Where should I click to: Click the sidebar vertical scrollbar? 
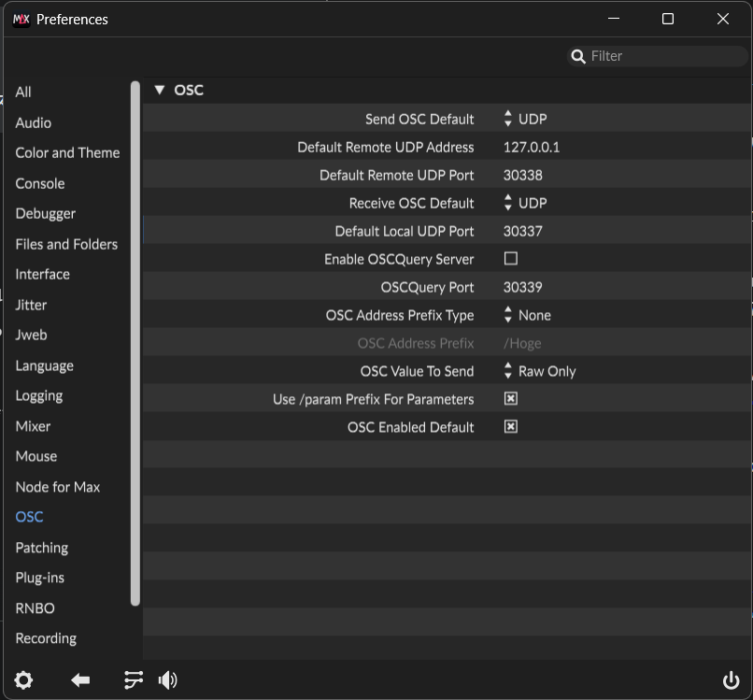tap(135, 344)
